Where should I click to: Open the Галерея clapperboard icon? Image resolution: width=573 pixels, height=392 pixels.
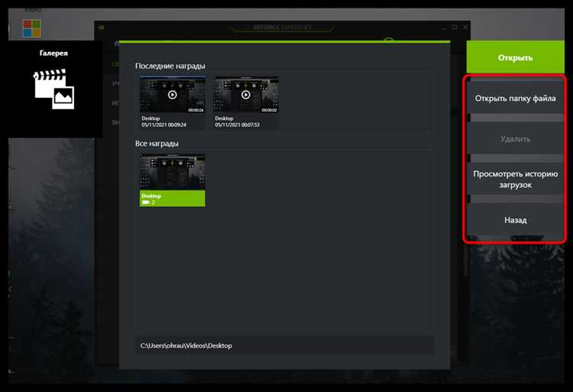pos(54,89)
